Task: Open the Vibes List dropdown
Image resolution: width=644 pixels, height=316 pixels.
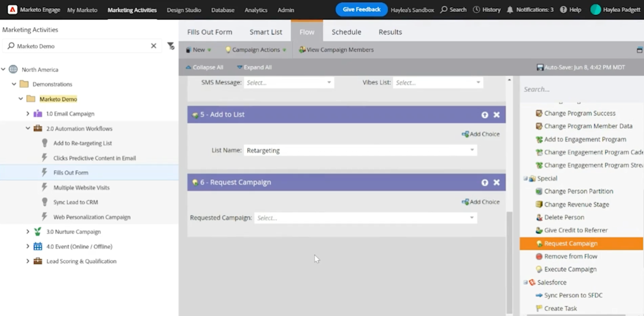Action: point(478,83)
